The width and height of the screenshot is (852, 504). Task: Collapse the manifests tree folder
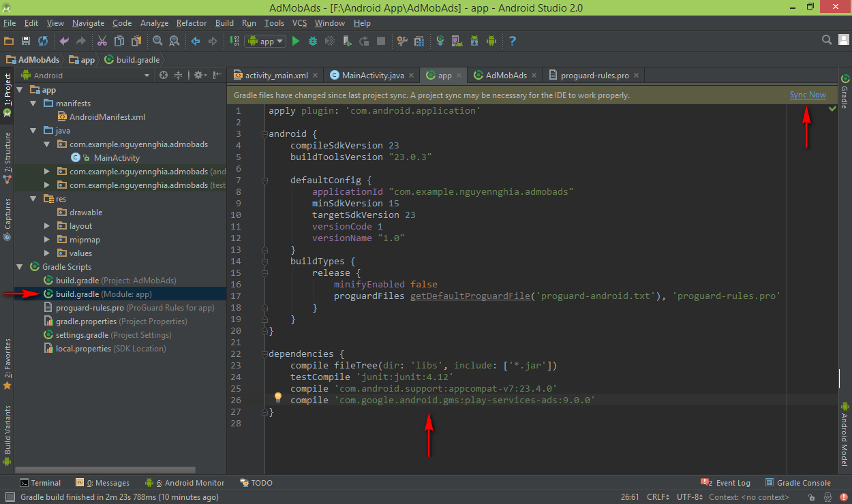(x=33, y=104)
